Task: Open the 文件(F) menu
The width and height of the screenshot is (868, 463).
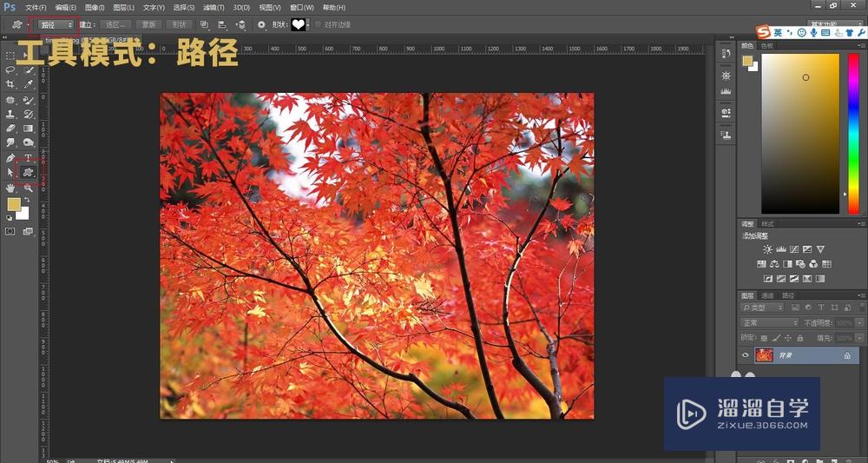Action: pos(36,8)
